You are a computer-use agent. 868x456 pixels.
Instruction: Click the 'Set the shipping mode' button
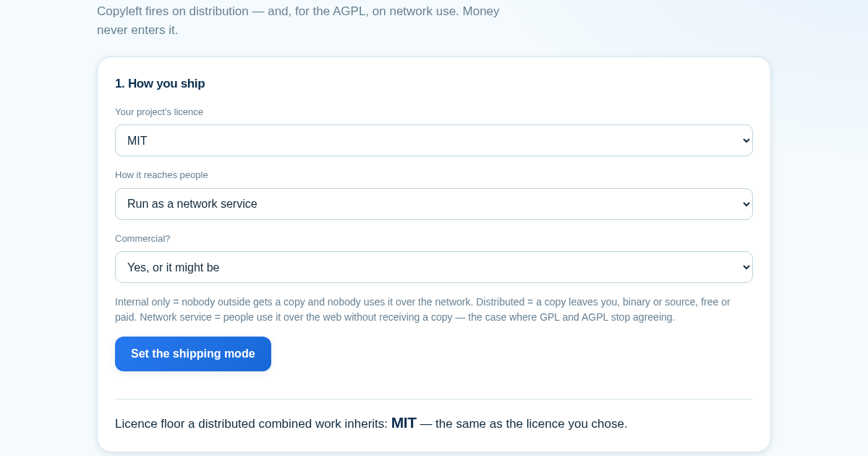coord(193,354)
